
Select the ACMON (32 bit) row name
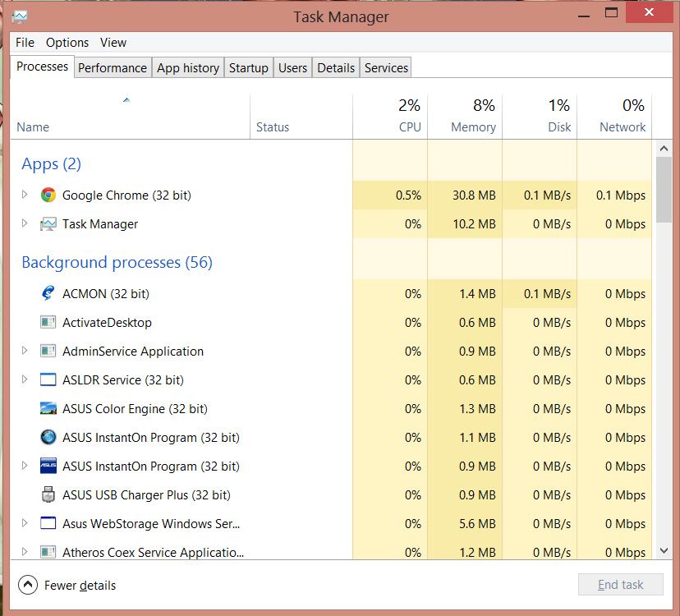(106, 294)
